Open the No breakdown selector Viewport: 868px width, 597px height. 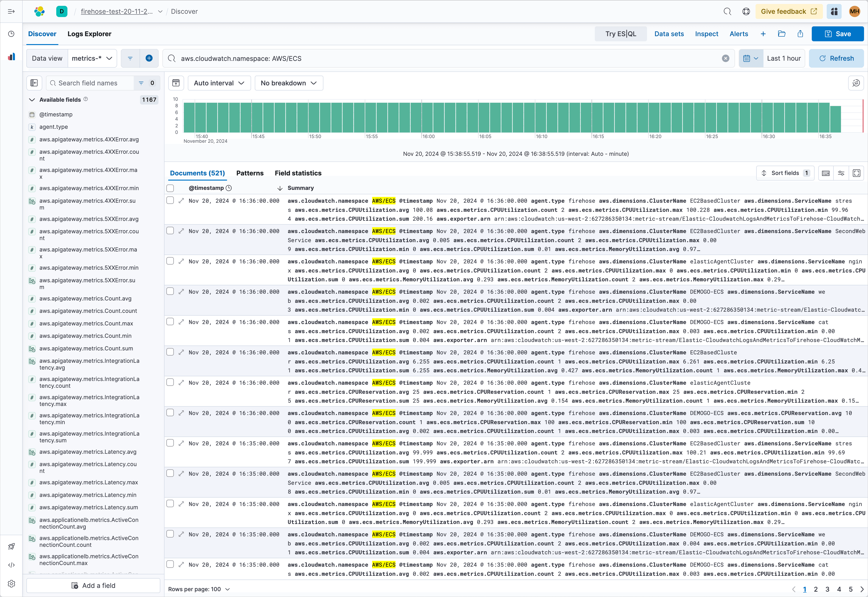pyautogui.click(x=288, y=83)
